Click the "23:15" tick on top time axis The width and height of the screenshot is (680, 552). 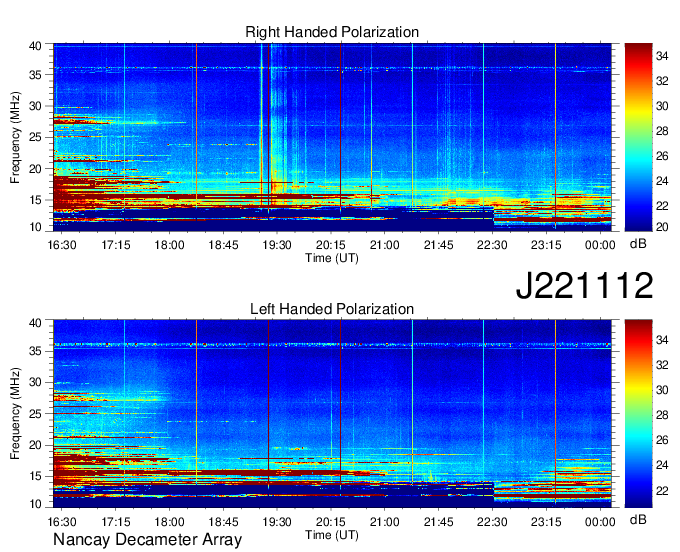tap(546, 245)
